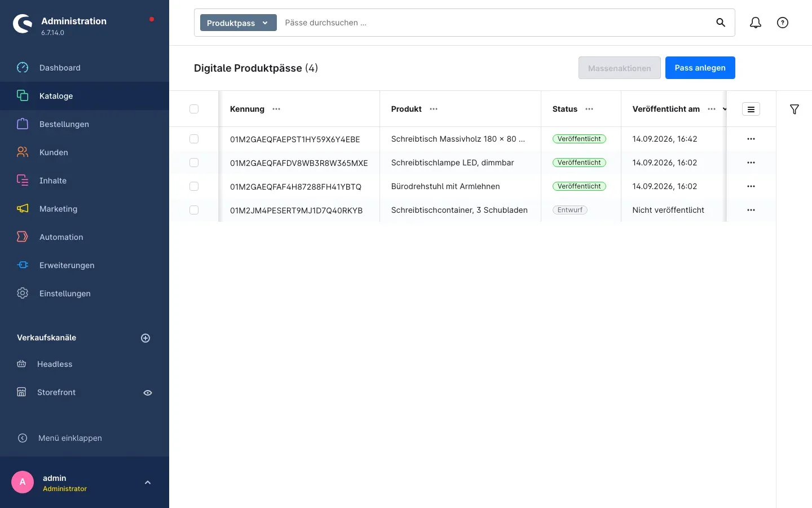Open grid column settings list icon
The image size is (812, 508).
(751, 109)
